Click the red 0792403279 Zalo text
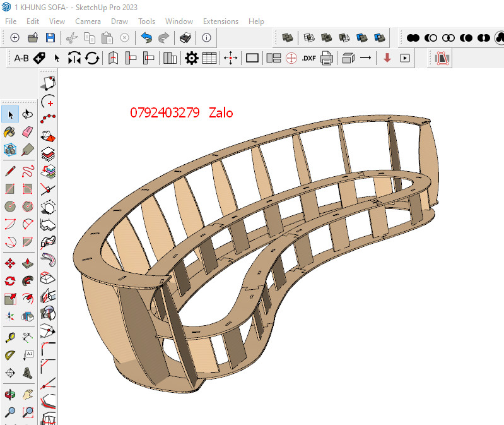 pyautogui.click(x=182, y=113)
